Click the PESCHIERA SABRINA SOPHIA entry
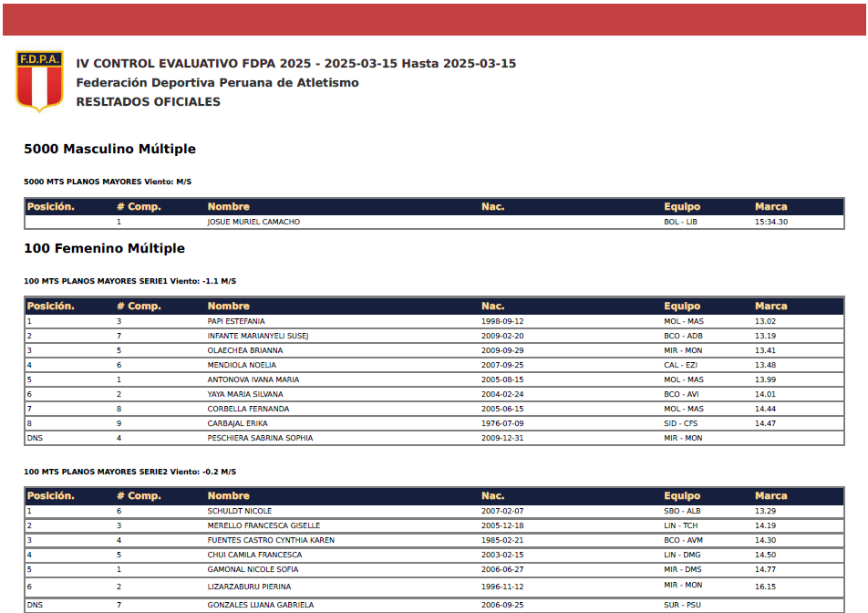The width and height of the screenshot is (868, 613). 260,438
